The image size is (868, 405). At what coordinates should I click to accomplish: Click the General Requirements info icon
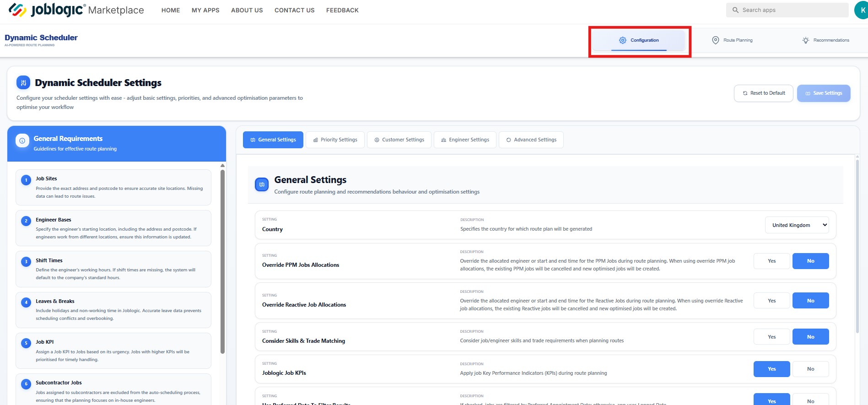[x=22, y=141]
